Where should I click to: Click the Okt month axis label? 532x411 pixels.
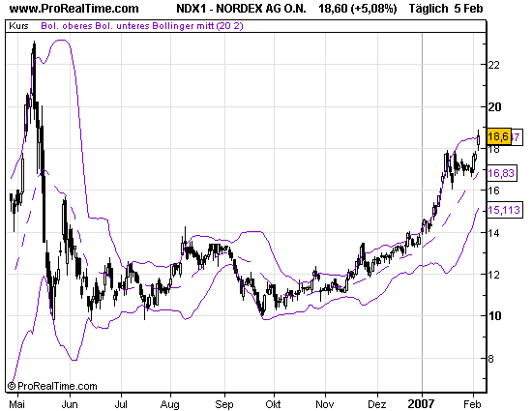[x=274, y=404]
